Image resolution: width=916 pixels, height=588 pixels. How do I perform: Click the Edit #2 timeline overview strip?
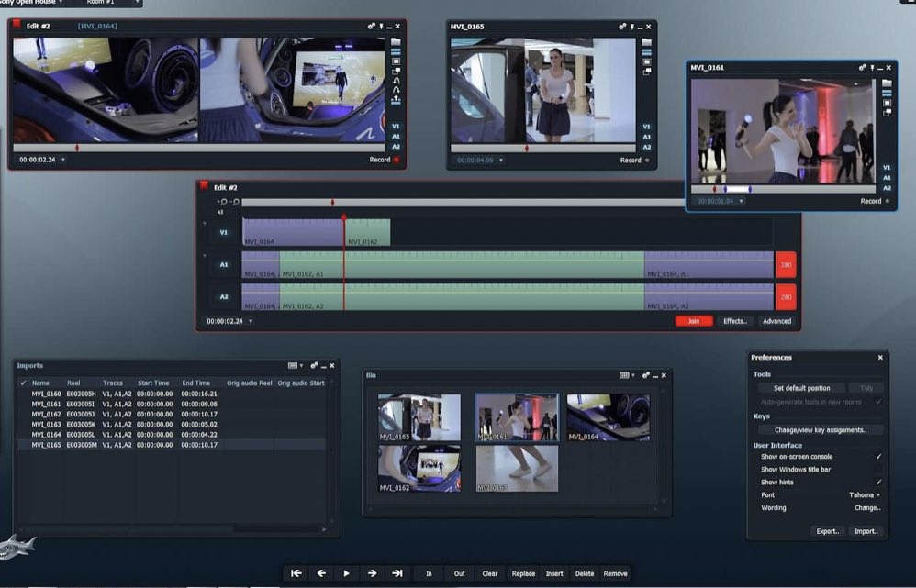click(464, 202)
